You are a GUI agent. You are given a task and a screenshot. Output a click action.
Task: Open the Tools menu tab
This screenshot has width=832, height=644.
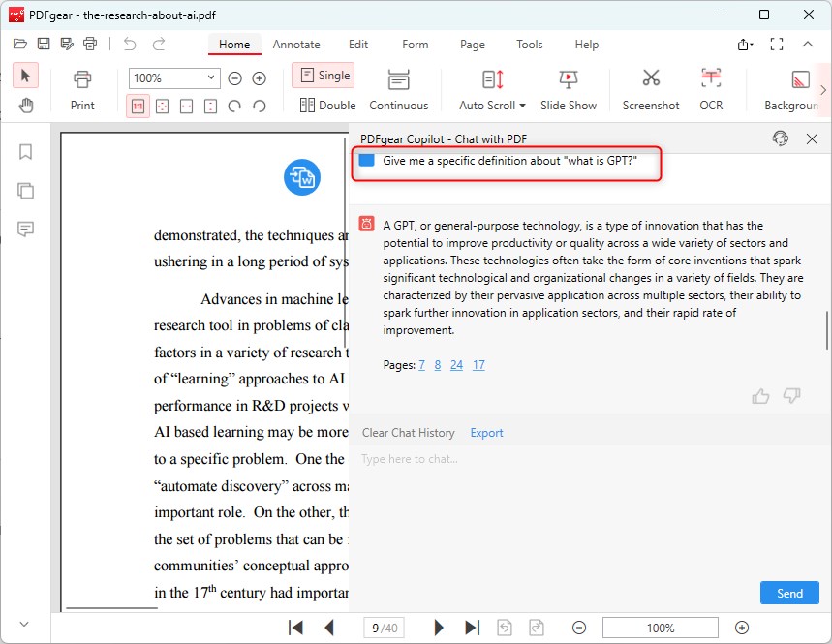point(529,45)
